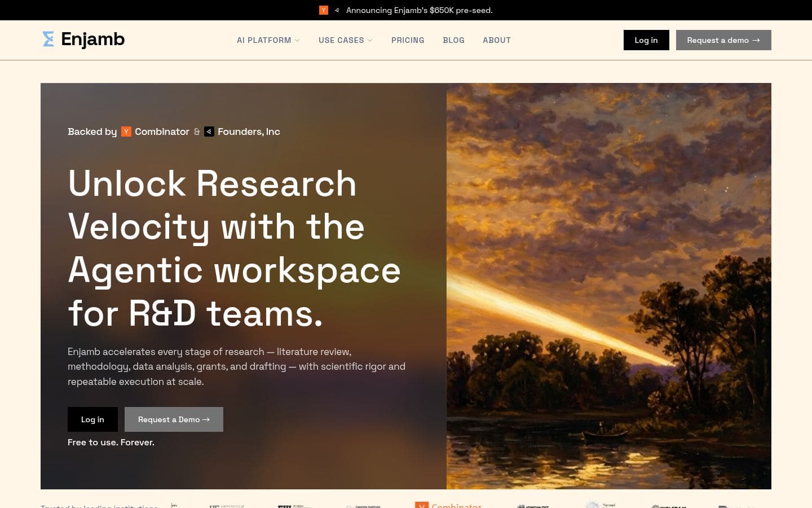812x508 pixels.
Task: Click the hero Log in button
Action: pos(92,419)
